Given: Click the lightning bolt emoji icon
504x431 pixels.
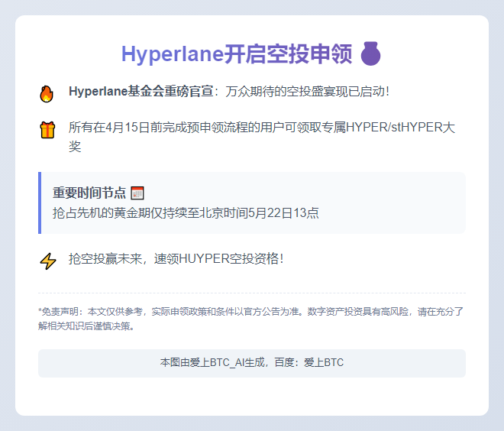Looking at the screenshot, I should click(48, 261).
